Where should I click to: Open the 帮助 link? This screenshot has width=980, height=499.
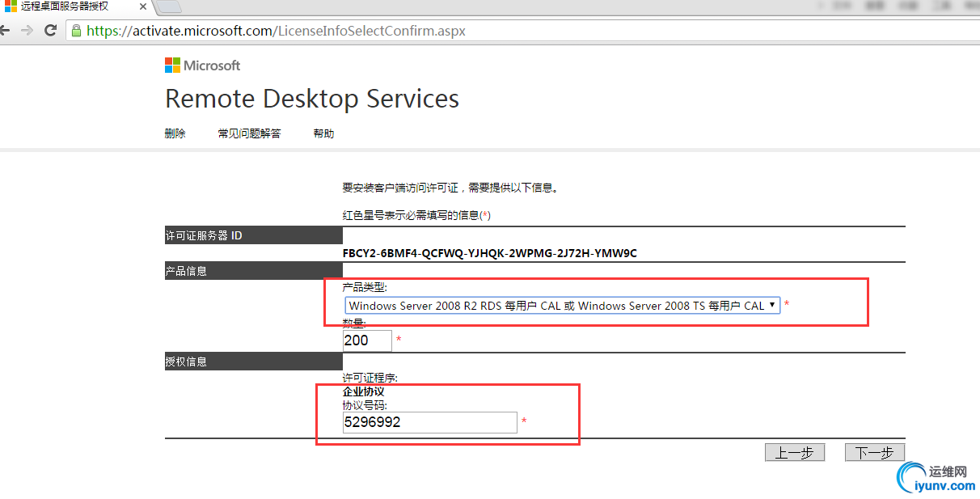coord(323,133)
